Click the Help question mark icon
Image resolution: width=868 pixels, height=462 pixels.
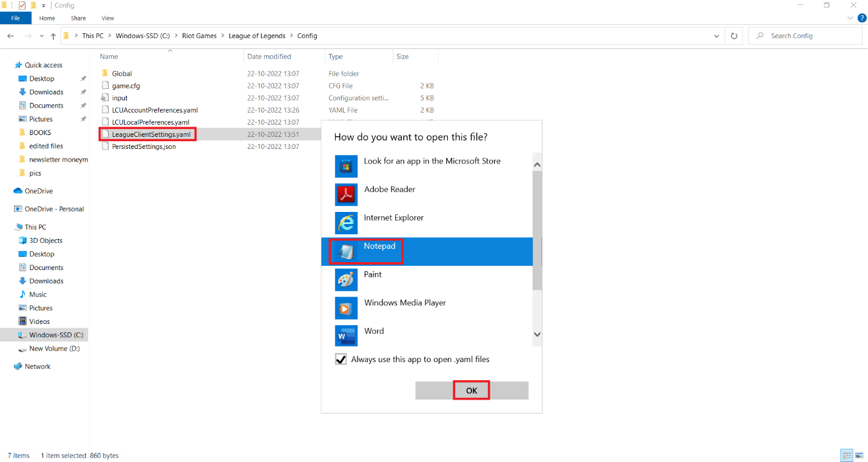(862, 18)
